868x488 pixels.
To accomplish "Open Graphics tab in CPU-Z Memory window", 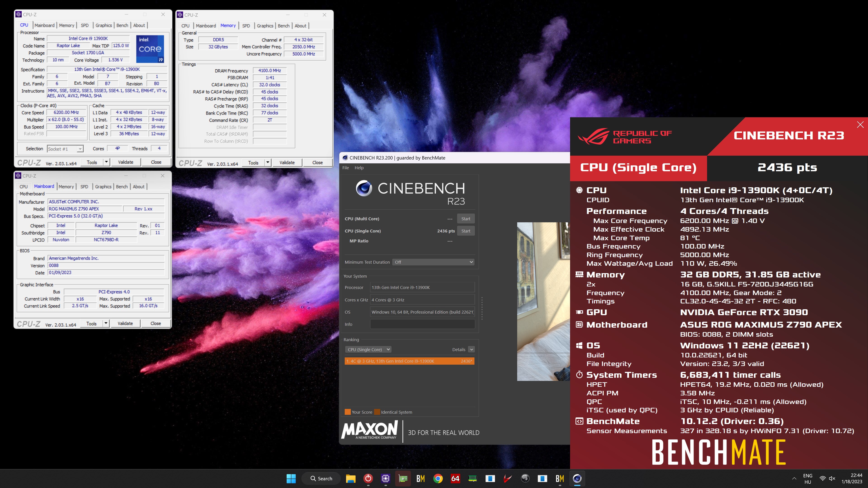I will point(265,26).
